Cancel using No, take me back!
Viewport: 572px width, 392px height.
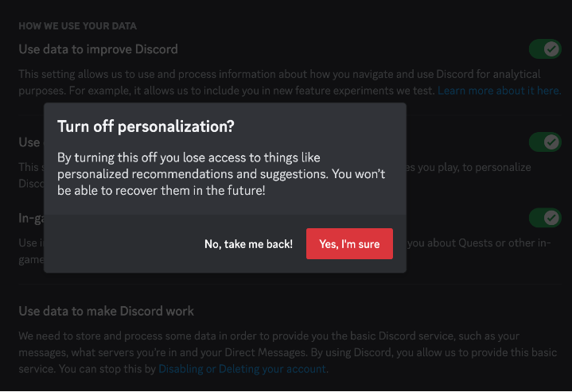tap(248, 244)
